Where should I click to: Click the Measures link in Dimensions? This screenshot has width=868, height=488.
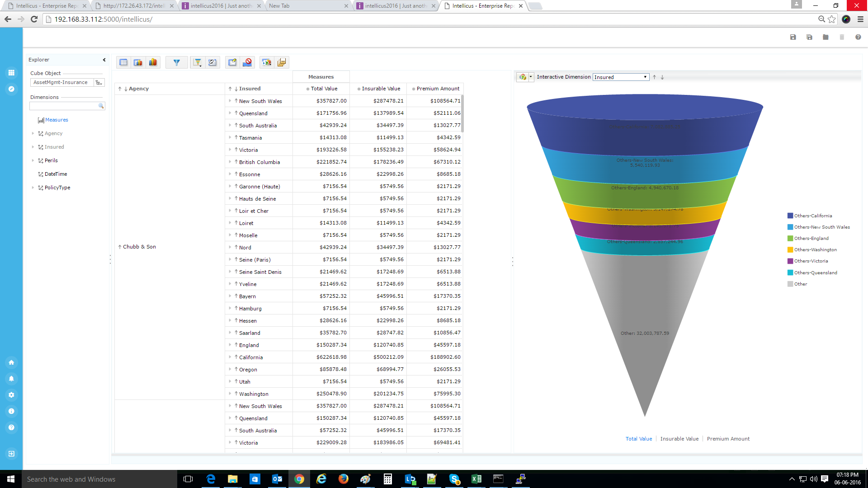[57, 120]
